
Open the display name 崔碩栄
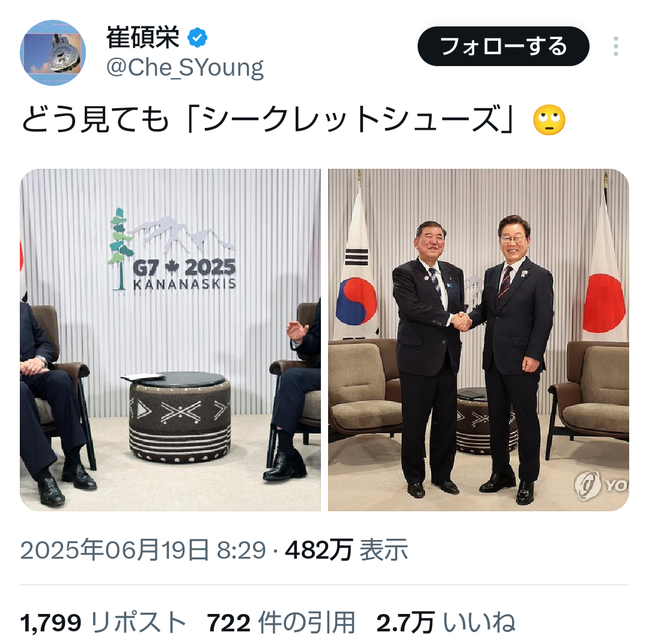coord(143,38)
